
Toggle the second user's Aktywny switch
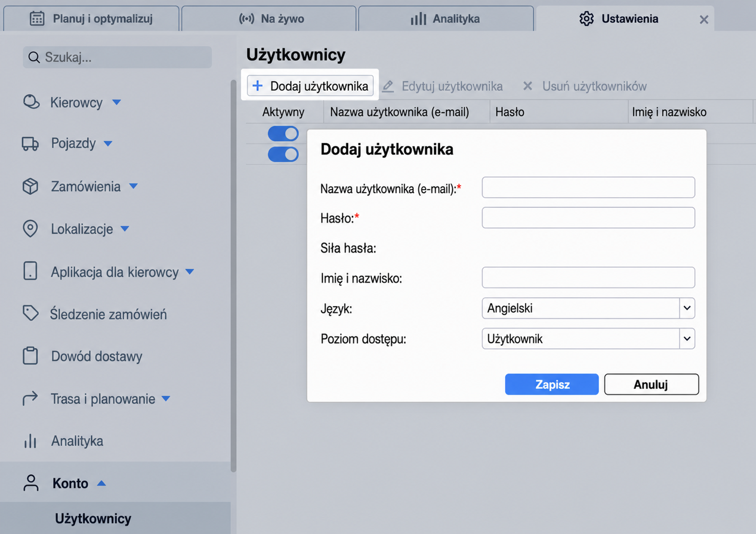coord(283,154)
